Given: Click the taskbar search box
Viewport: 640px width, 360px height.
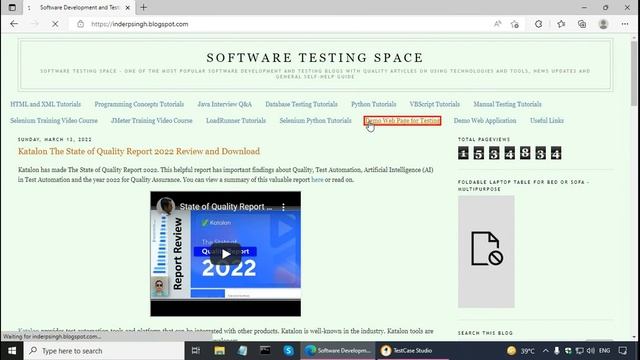Looking at the screenshot, I should point(104,351).
